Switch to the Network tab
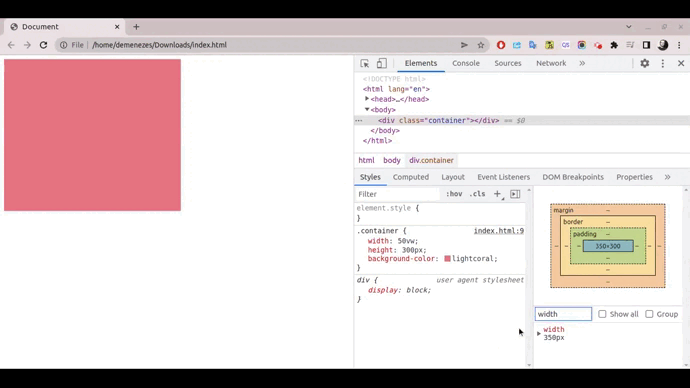Image resolution: width=690 pixels, height=388 pixels. coord(551,63)
